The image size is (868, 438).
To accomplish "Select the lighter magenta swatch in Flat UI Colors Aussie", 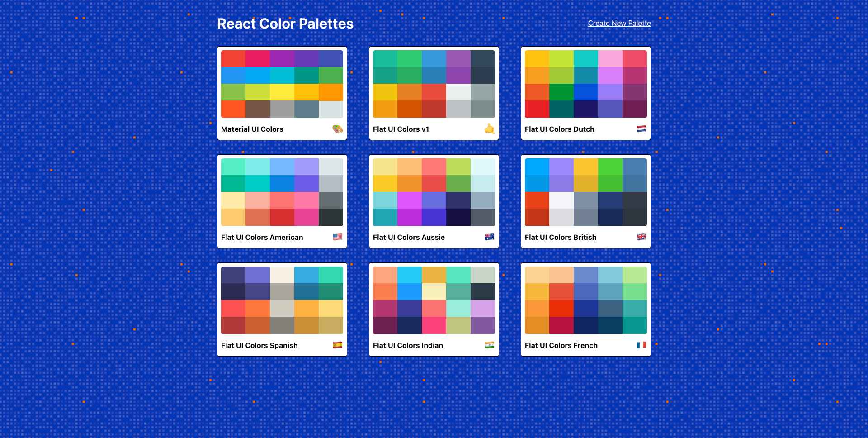I will pos(410,200).
